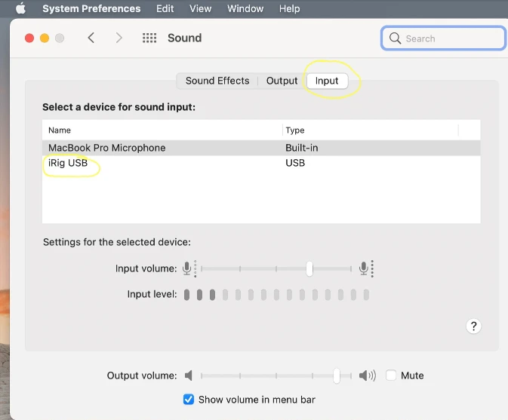508x420 pixels.
Task: Close the Sound preferences window
Action: pyautogui.click(x=29, y=38)
